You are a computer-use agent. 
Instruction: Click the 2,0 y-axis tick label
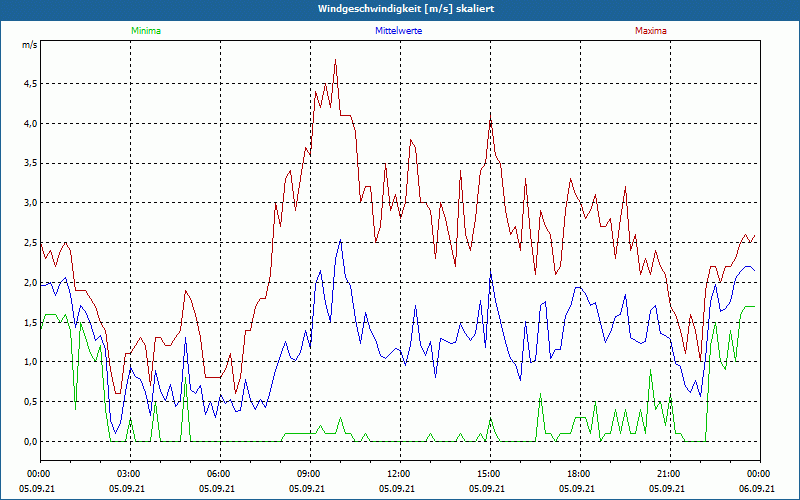coord(30,283)
